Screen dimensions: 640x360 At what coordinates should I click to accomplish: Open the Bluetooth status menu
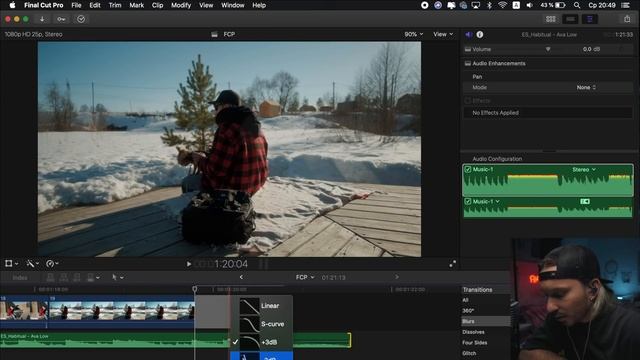click(489, 5)
